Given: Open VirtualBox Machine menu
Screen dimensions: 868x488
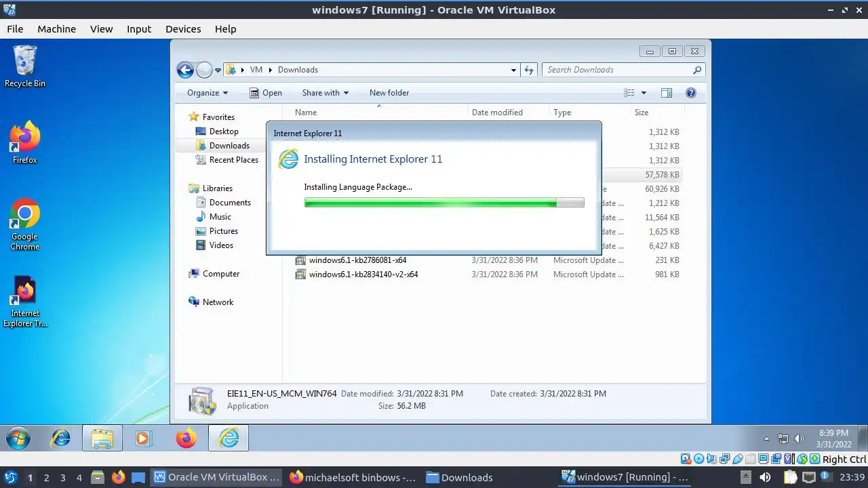Looking at the screenshot, I should point(56,29).
